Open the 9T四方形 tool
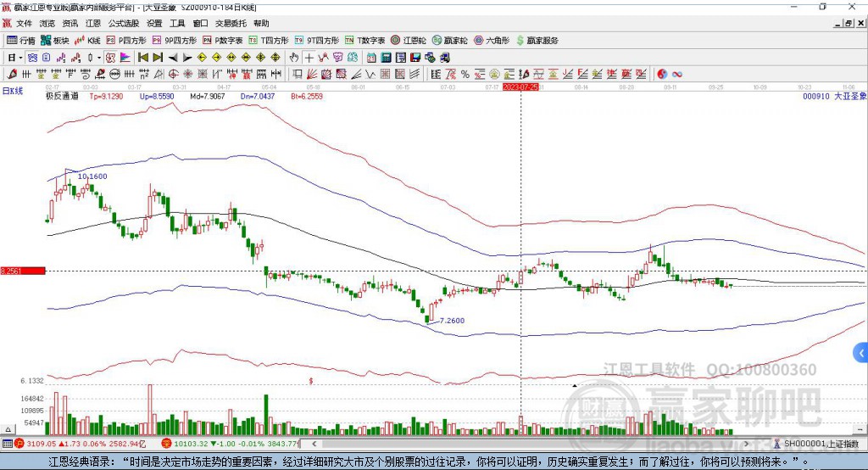The image size is (868, 470). point(317,41)
